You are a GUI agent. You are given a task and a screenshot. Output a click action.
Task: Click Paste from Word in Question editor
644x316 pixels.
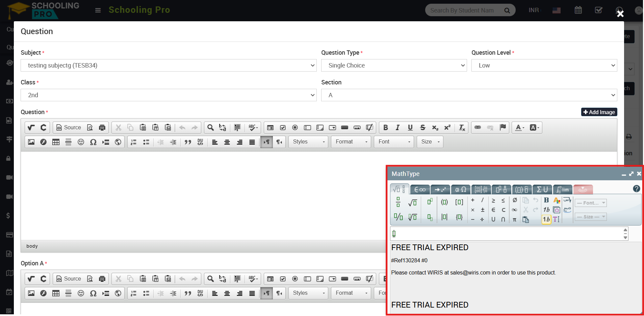(x=168, y=128)
